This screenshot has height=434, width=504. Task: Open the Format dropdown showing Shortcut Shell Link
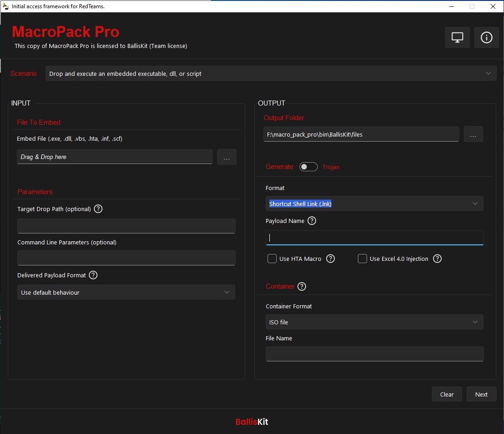(374, 204)
